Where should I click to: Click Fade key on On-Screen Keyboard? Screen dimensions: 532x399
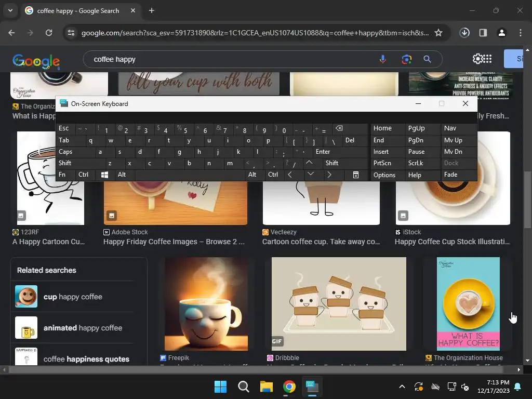coord(458,175)
